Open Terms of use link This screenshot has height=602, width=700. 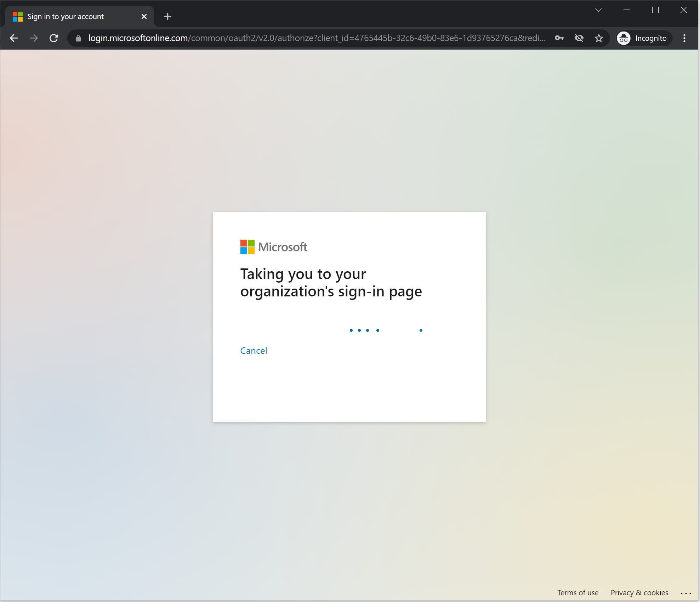578,592
